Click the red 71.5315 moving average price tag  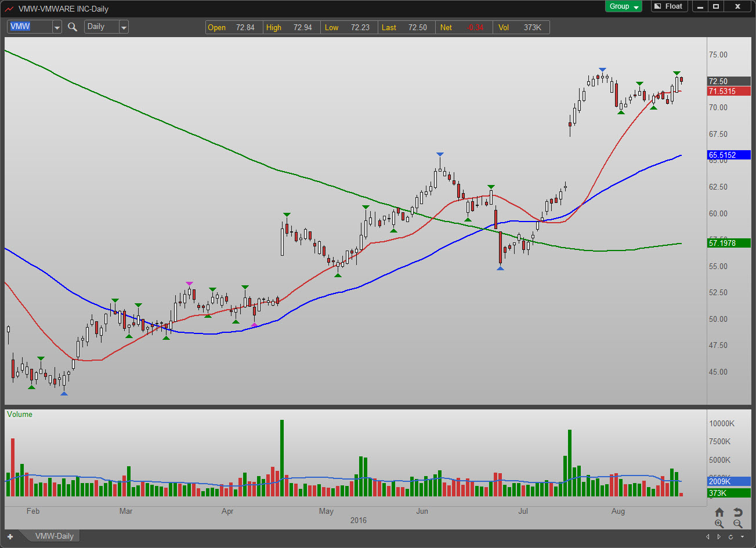[x=728, y=92]
